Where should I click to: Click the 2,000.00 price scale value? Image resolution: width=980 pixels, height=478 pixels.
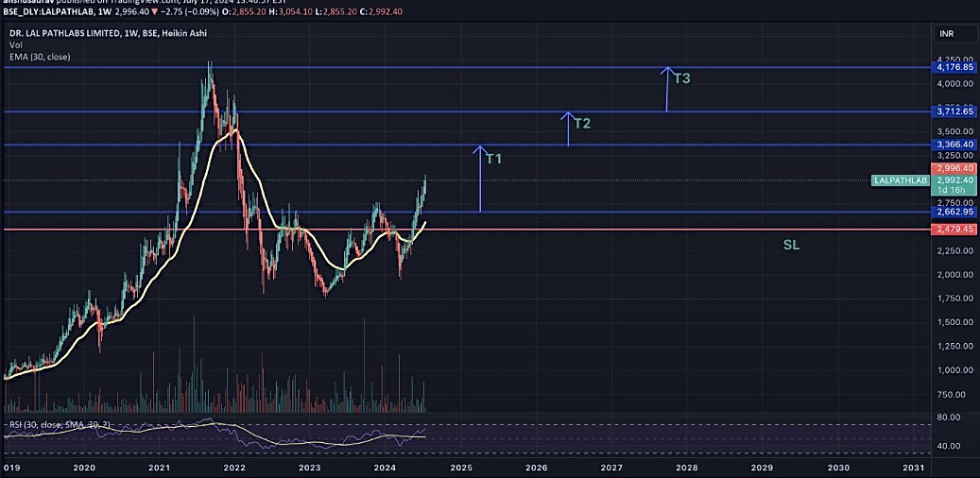click(x=954, y=275)
